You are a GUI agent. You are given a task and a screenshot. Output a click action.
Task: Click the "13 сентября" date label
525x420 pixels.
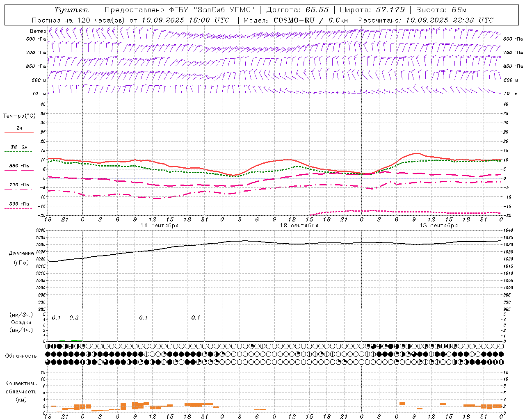pyautogui.click(x=438, y=226)
